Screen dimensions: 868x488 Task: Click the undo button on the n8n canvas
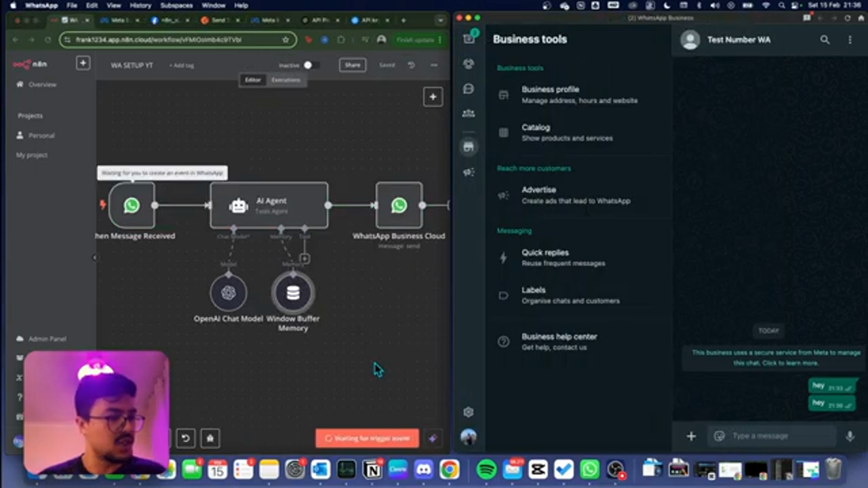(185, 438)
